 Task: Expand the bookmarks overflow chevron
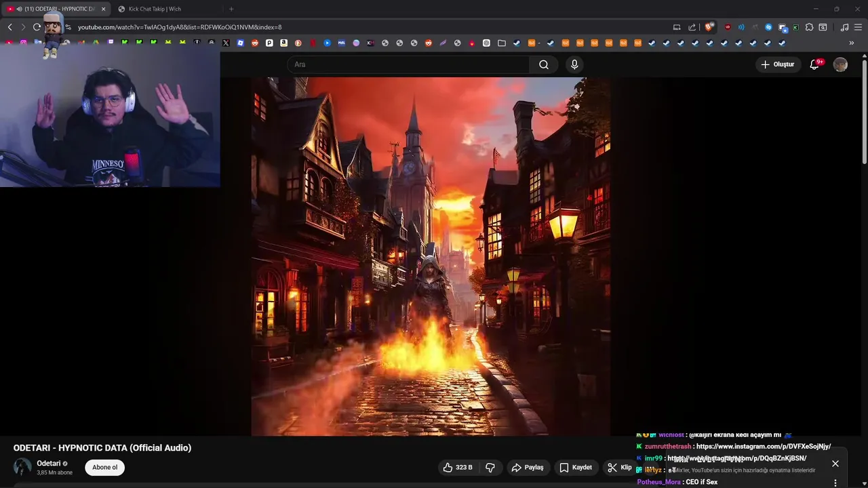(x=852, y=43)
